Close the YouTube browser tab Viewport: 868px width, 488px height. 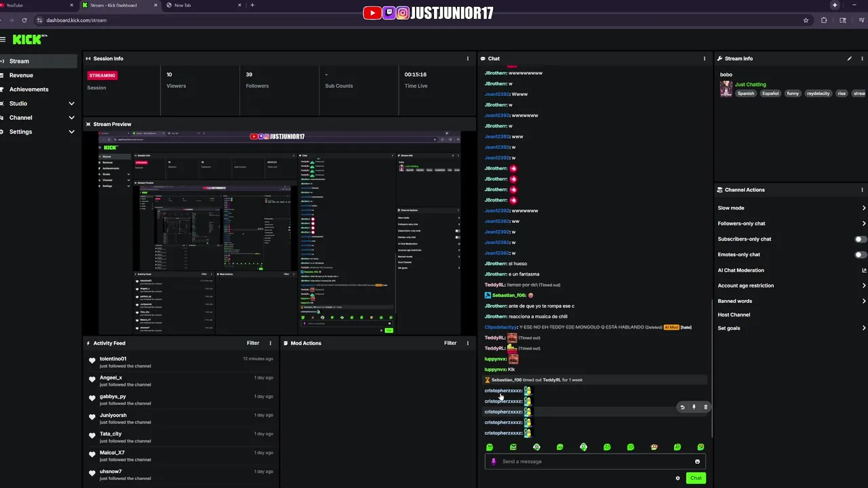click(72, 5)
